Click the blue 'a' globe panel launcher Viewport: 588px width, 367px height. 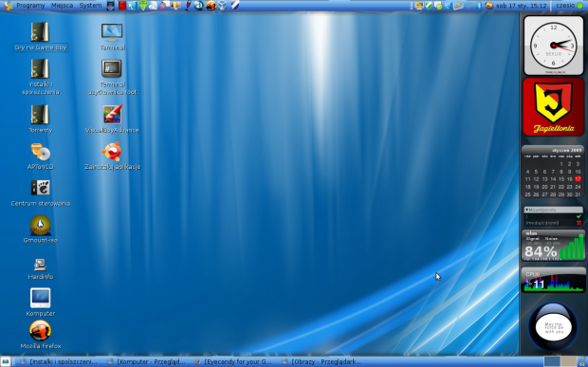coord(199,6)
